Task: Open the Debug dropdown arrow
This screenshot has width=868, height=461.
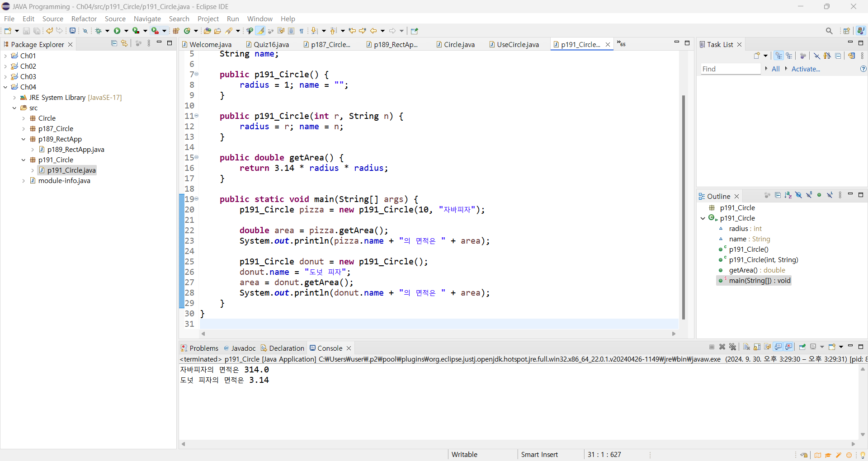Action: tap(107, 31)
